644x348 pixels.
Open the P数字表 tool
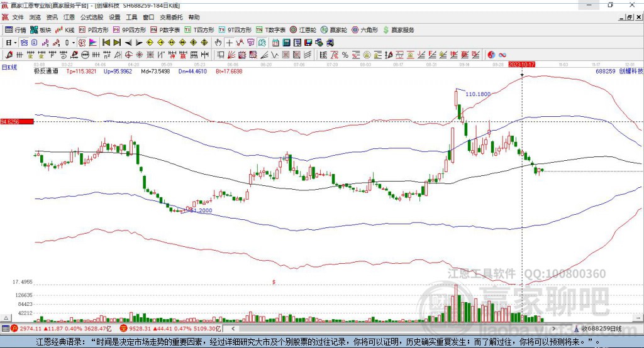pos(165,30)
